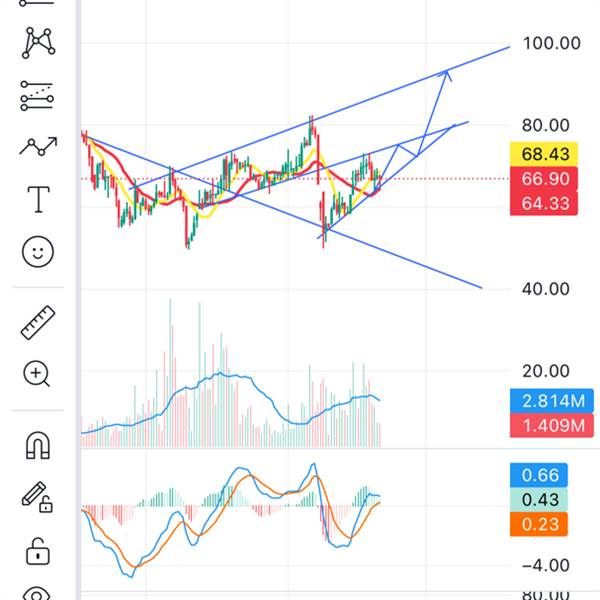The width and height of the screenshot is (600, 600).
Task: Select the blue projection arrow drawing
Action: pyautogui.click(x=432, y=113)
